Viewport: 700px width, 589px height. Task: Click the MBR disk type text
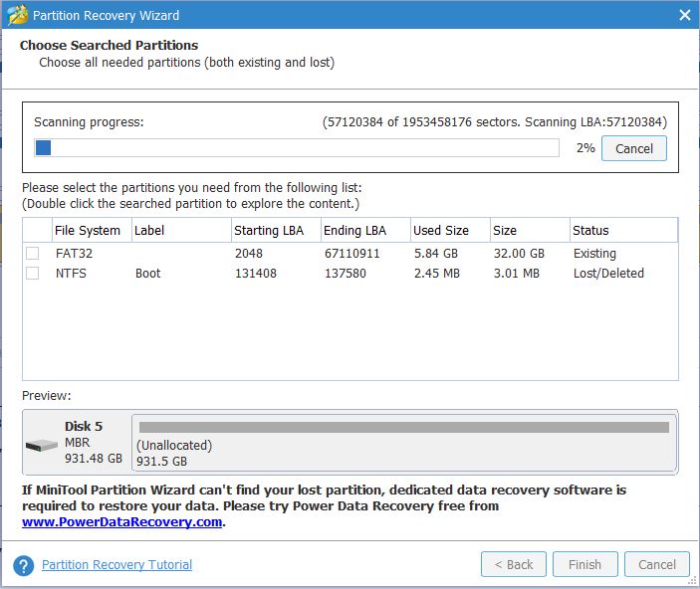(78, 442)
